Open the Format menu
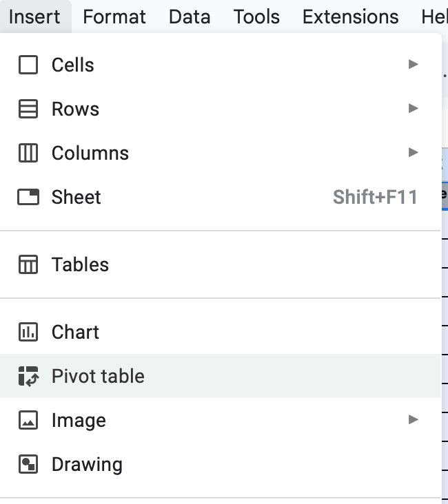The width and height of the screenshot is (448, 504). 114,17
